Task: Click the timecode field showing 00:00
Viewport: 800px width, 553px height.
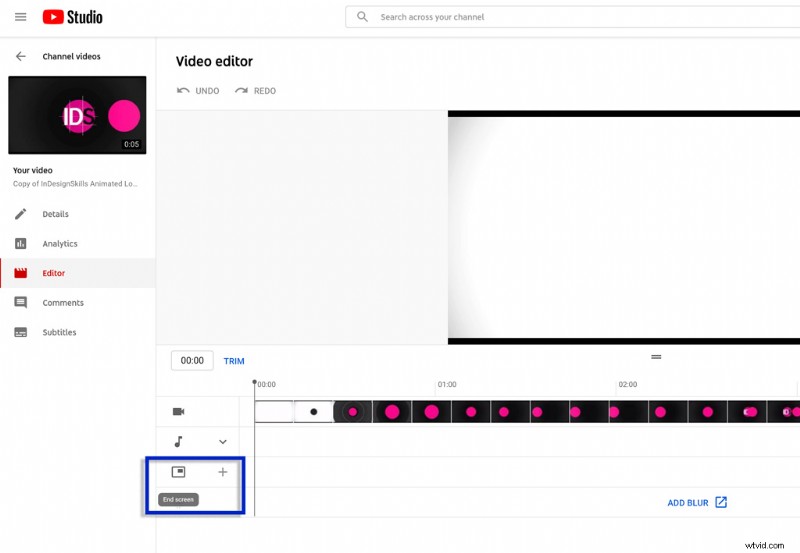Action: [192, 361]
